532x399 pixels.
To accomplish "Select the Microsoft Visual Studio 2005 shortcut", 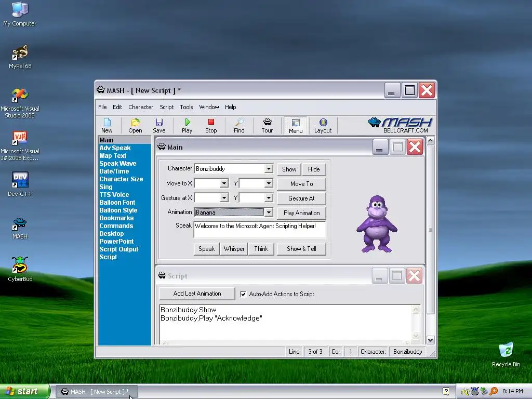I will coord(20,103).
